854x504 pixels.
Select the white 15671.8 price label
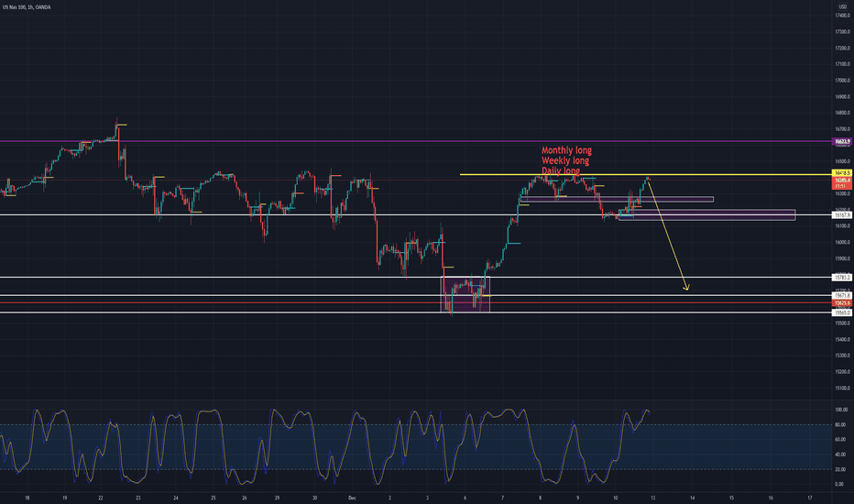[x=843, y=295]
